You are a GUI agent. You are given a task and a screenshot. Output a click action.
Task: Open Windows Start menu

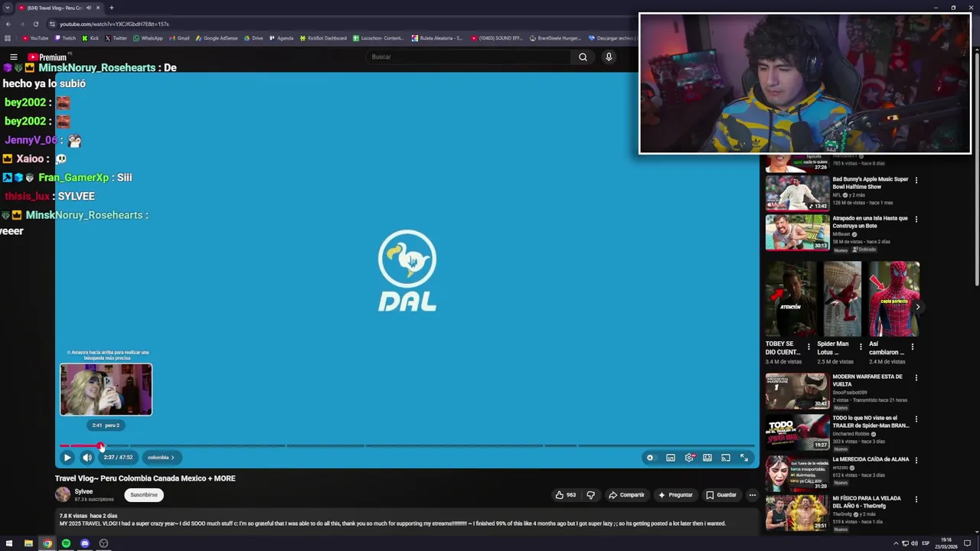[9, 543]
